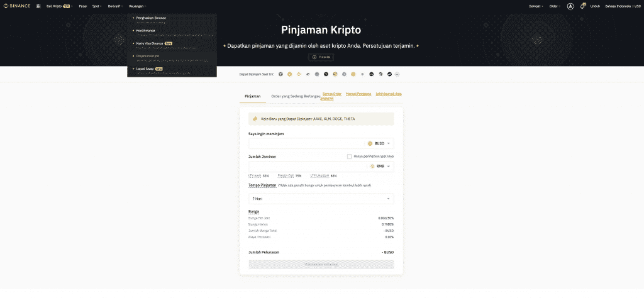Click the megaphone icon in coin announcement

tap(255, 118)
